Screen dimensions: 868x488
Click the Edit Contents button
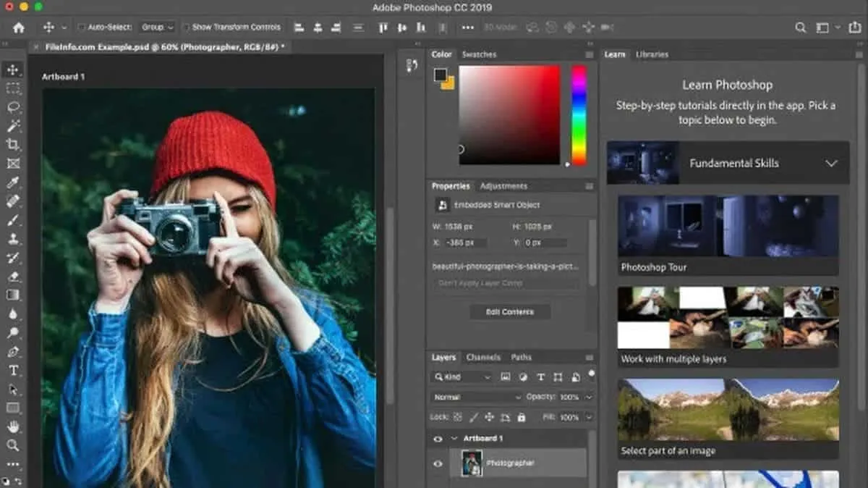coord(509,312)
